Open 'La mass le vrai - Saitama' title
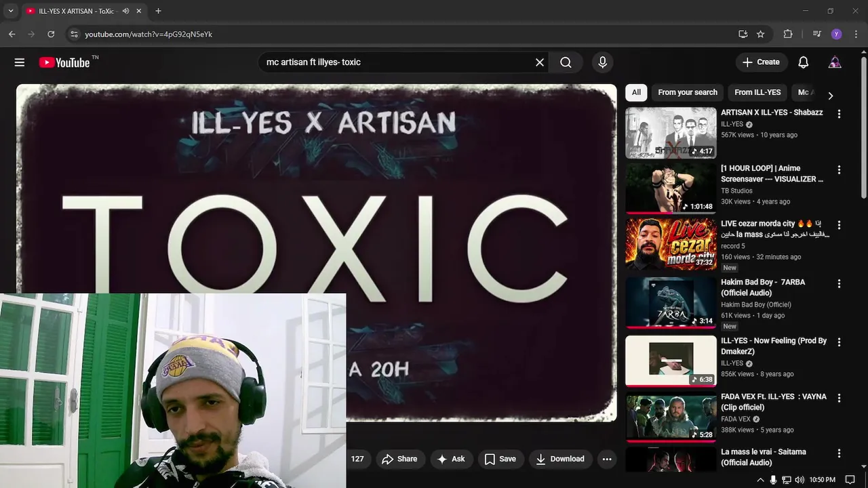This screenshot has width=868, height=488. [764, 457]
